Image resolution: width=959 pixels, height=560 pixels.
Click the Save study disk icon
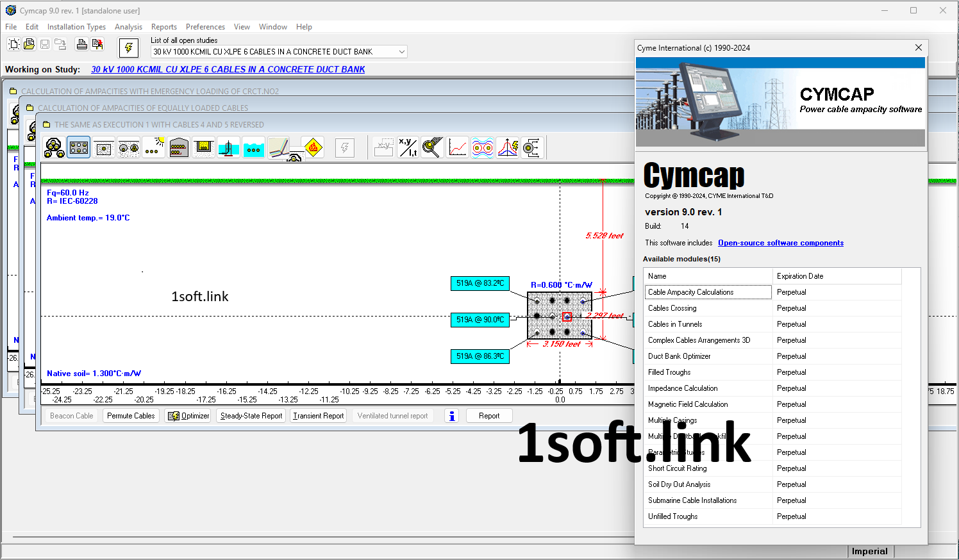45,44
